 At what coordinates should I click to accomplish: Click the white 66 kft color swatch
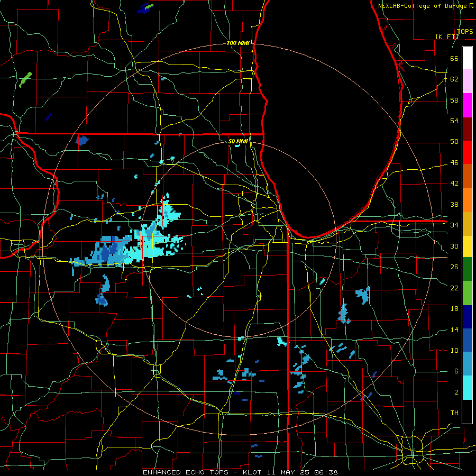[x=467, y=58]
